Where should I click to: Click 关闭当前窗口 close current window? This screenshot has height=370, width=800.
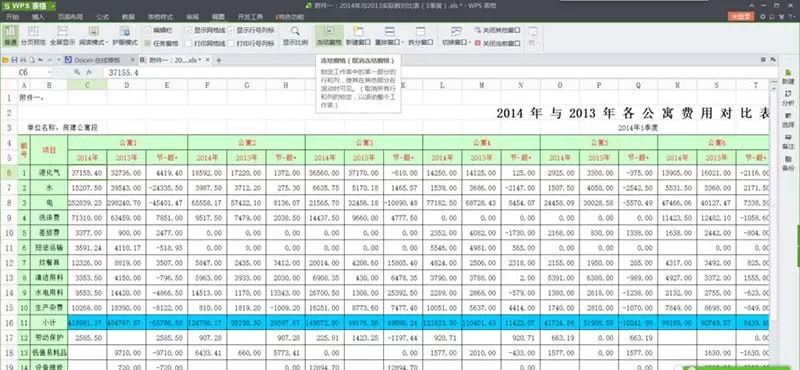click(497, 43)
